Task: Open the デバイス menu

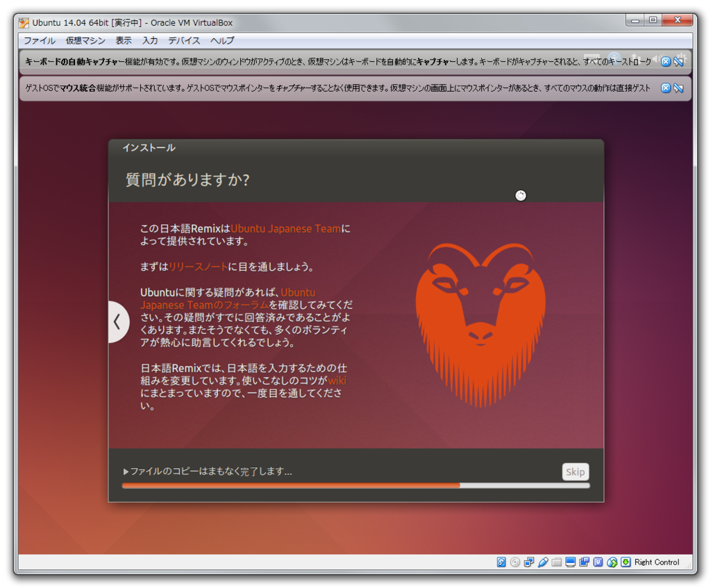Action: [184, 40]
